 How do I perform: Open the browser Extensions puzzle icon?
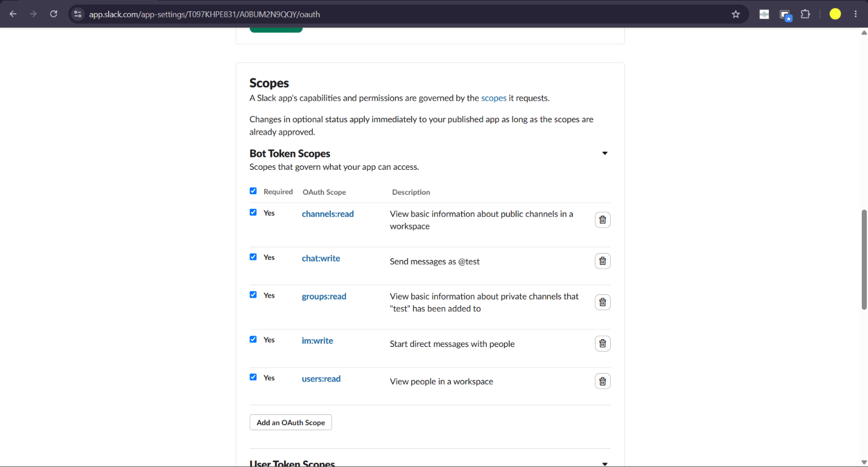(x=805, y=14)
